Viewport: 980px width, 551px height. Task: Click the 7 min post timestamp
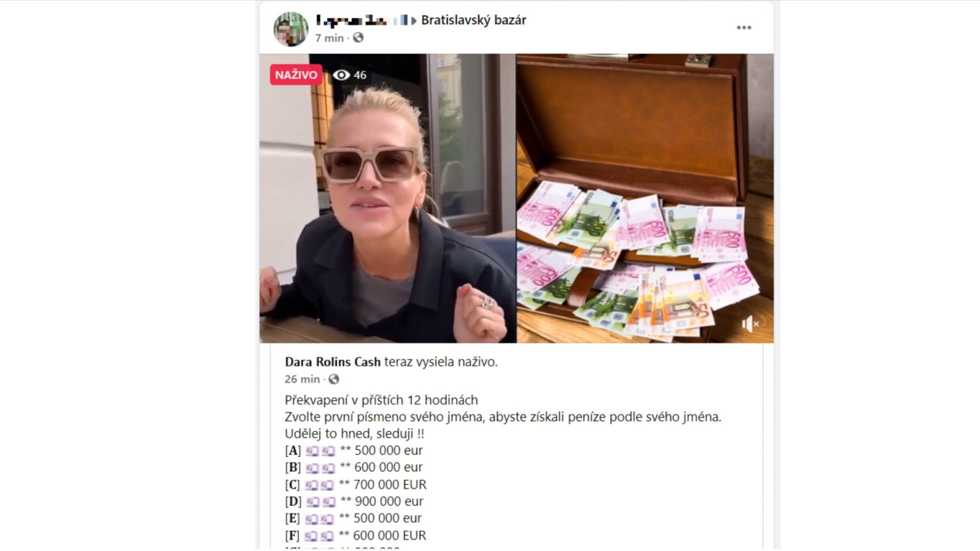(329, 38)
